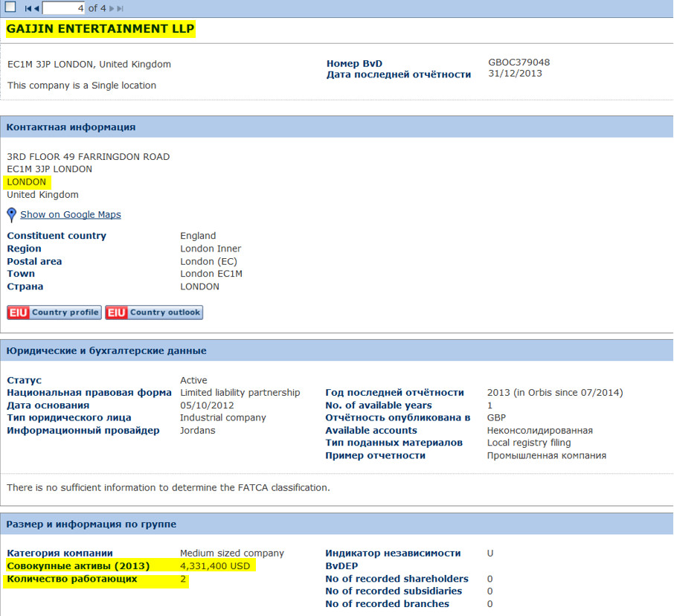Click the Google Maps pin icon
Viewport: 674px width, 616px height.
pos(12,215)
